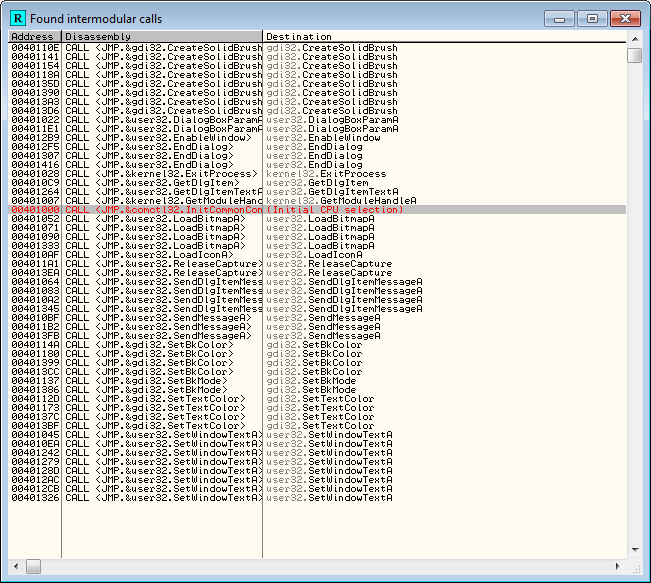Select the row at address 004013D6
This screenshot has height=583, width=651.
317,111
